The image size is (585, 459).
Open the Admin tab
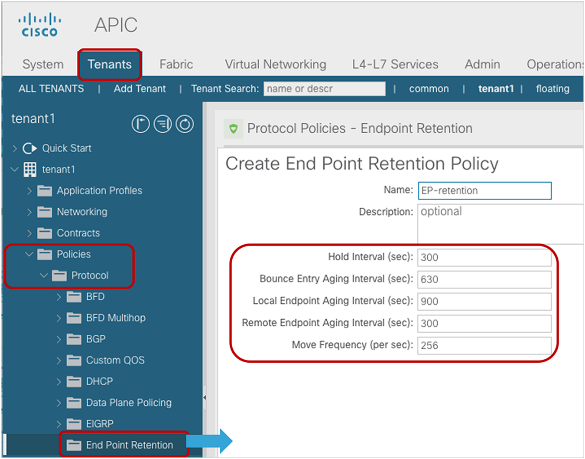click(x=482, y=65)
